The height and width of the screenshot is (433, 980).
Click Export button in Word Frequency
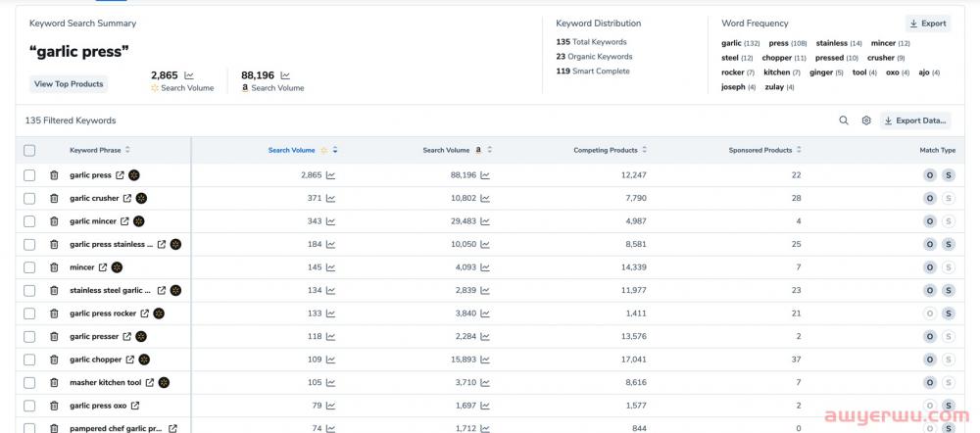point(928,24)
